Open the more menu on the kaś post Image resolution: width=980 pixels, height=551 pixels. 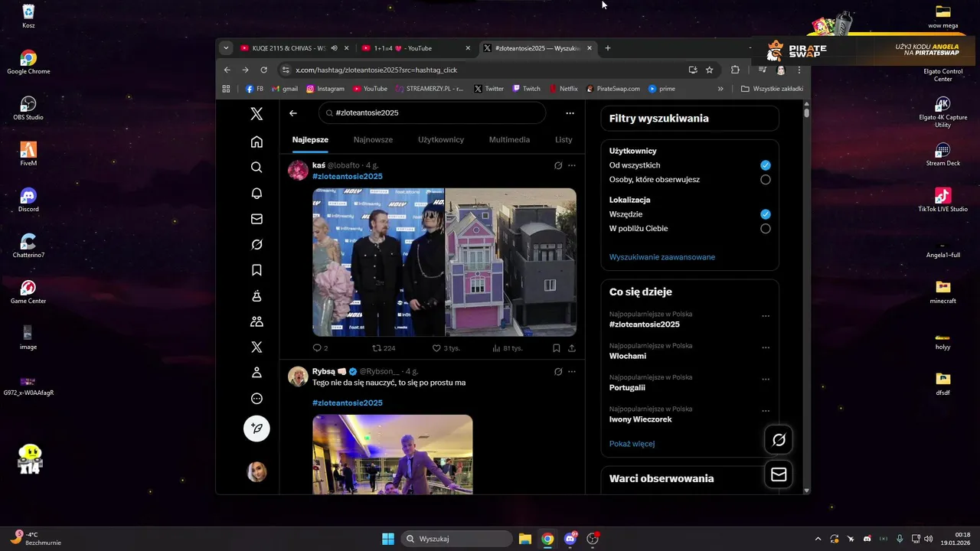point(572,165)
